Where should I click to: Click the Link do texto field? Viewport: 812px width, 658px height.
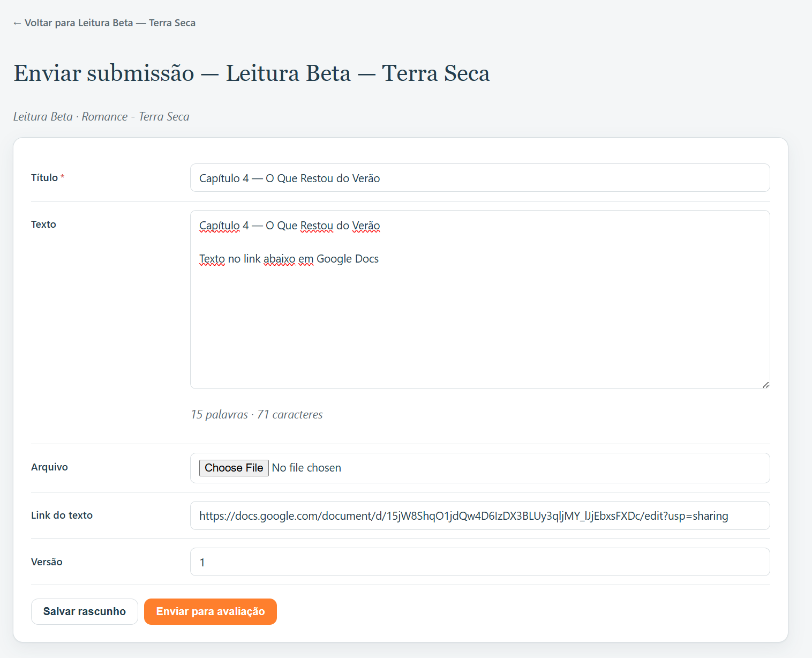(x=480, y=515)
